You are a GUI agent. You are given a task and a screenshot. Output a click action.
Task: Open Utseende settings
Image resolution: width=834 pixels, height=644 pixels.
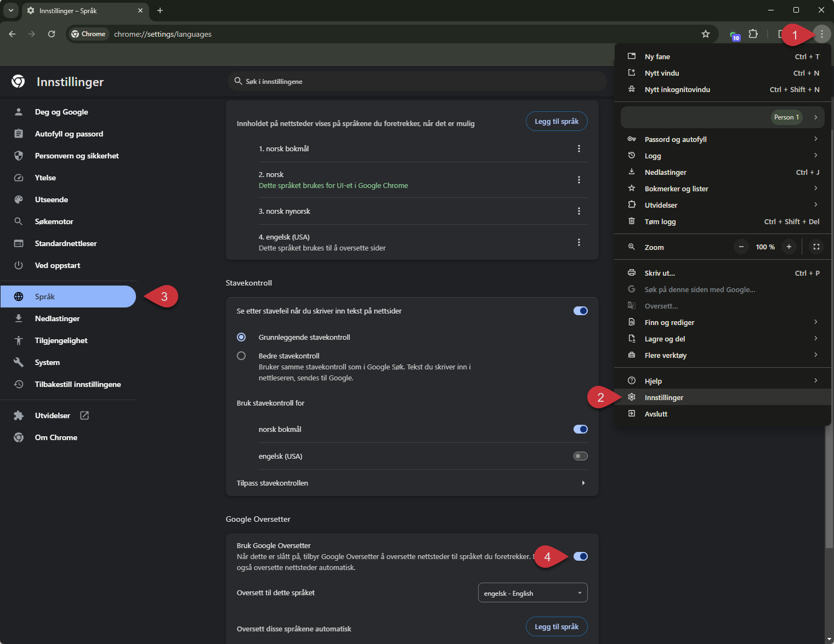68,200
